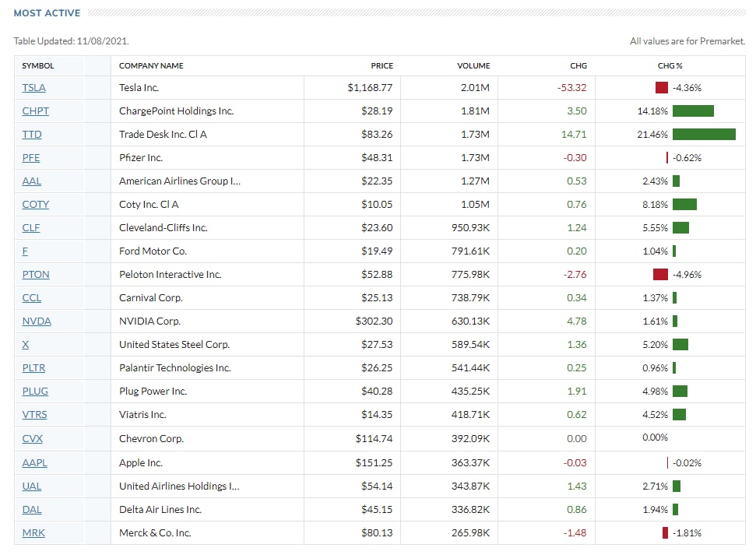This screenshot has height=555, width=756.
Task: Click the green bar beside 14.18%
Action: pos(693,111)
